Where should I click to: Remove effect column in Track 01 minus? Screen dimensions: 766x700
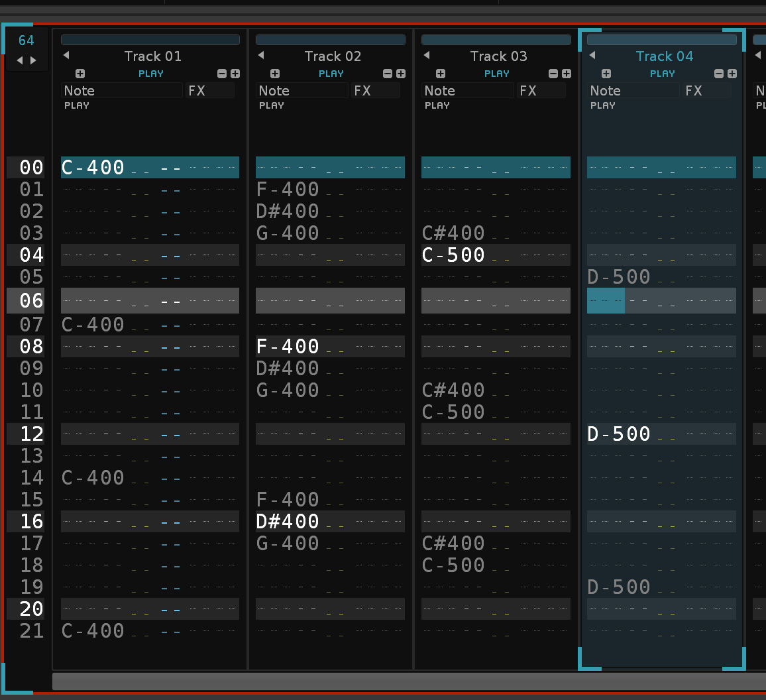(222, 74)
